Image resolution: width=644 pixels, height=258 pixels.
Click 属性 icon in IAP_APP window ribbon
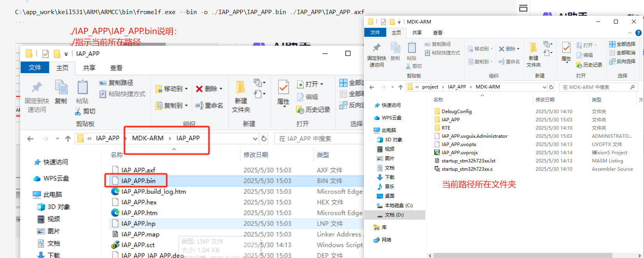coord(283,87)
